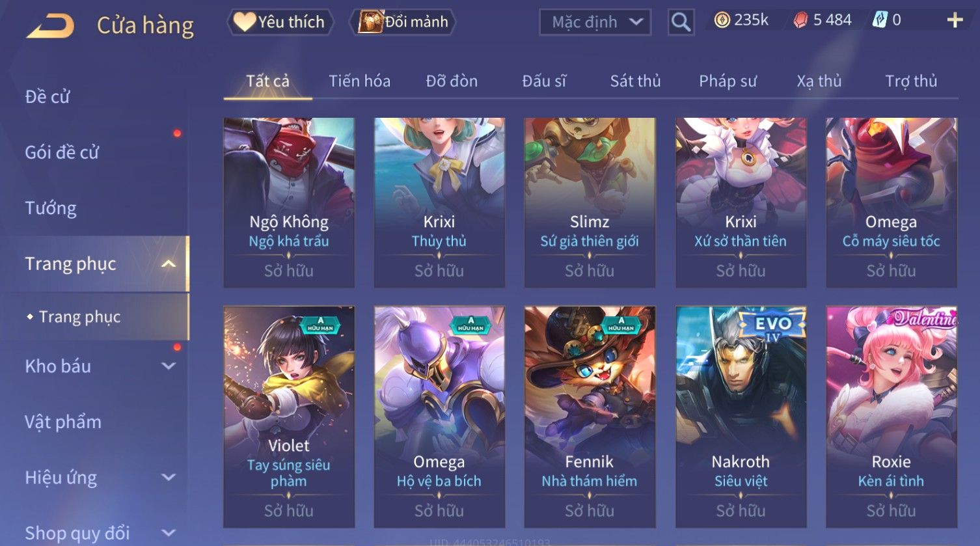Tap the red ruby gem icon

pyautogui.click(x=800, y=21)
